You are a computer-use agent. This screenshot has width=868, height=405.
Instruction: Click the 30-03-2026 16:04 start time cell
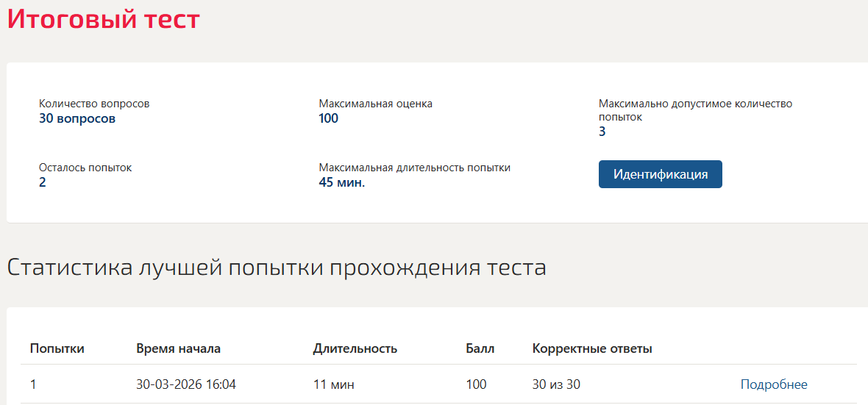click(x=186, y=384)
